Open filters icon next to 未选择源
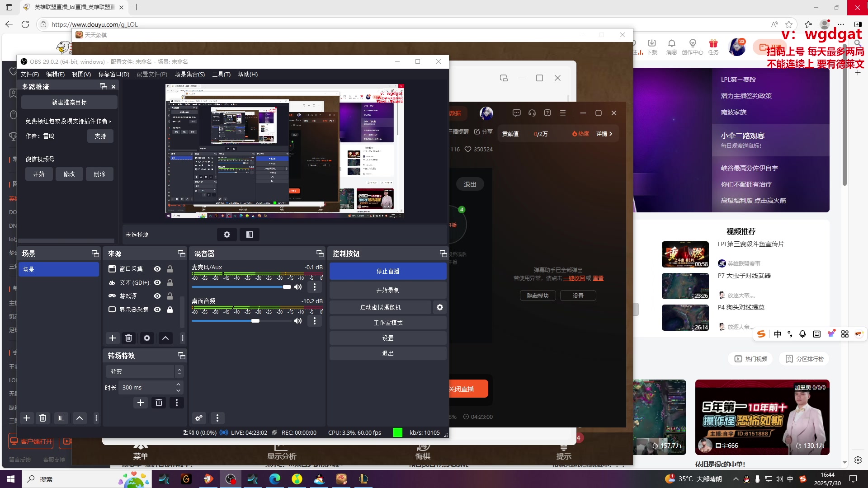The image size is (868, 488). coord(250,235)
